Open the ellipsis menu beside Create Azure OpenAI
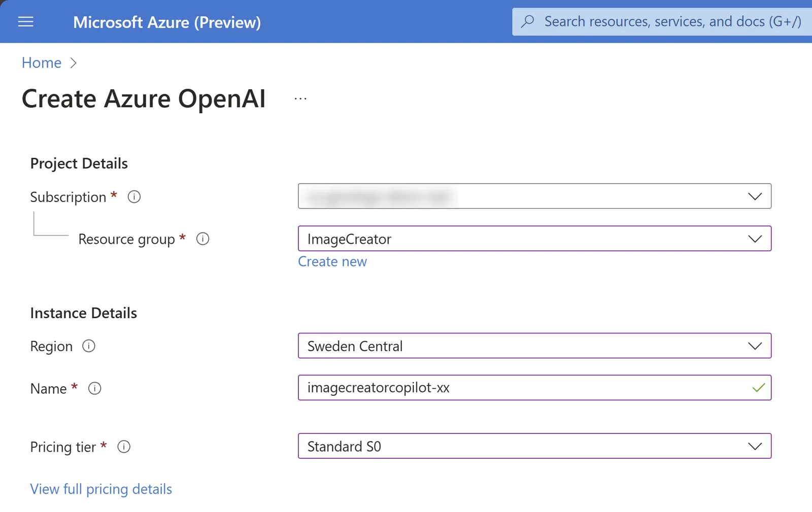The height and width of the screenshot is (512, 812). (x=300, y=99)
